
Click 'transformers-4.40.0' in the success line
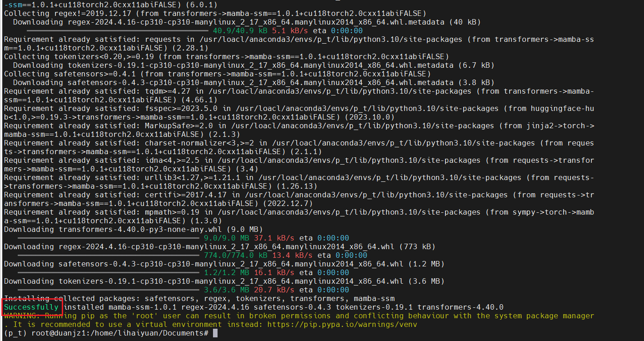coord(461,307)
